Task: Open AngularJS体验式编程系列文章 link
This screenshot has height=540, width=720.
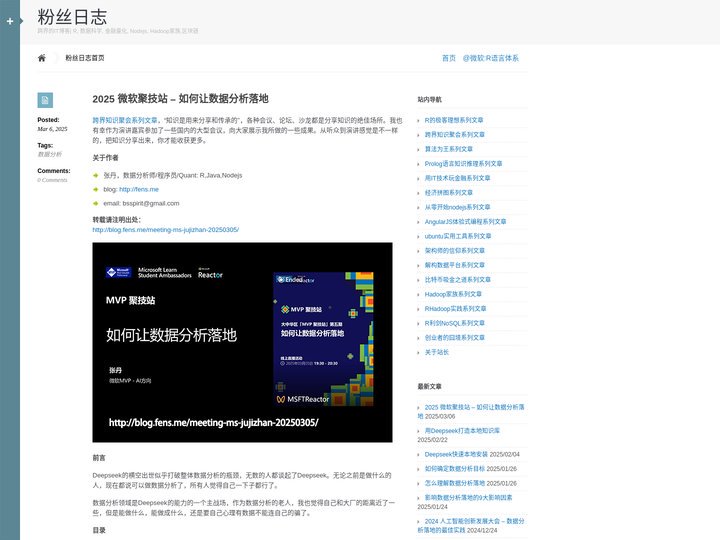Action: [x=465, y=222]
